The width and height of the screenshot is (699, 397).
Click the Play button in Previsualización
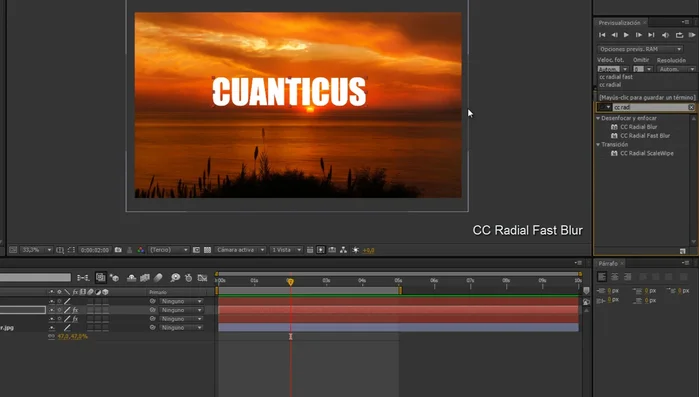(x=626, y=35)
